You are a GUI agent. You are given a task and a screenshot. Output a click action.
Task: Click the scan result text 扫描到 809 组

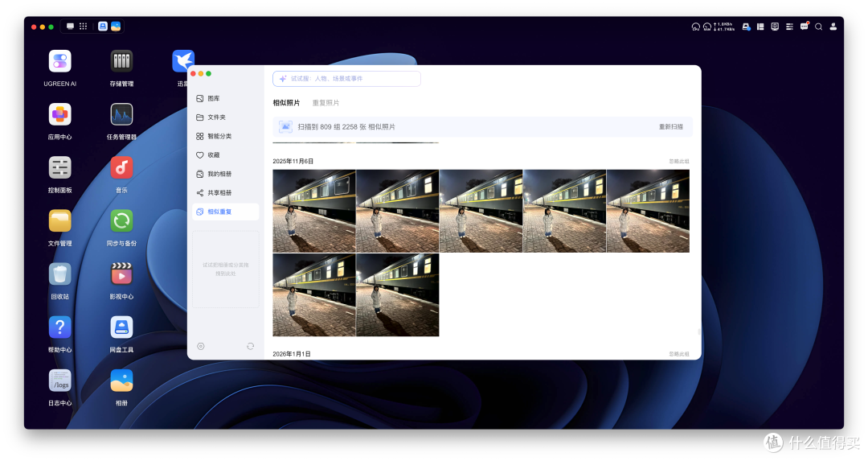point(346,127)
